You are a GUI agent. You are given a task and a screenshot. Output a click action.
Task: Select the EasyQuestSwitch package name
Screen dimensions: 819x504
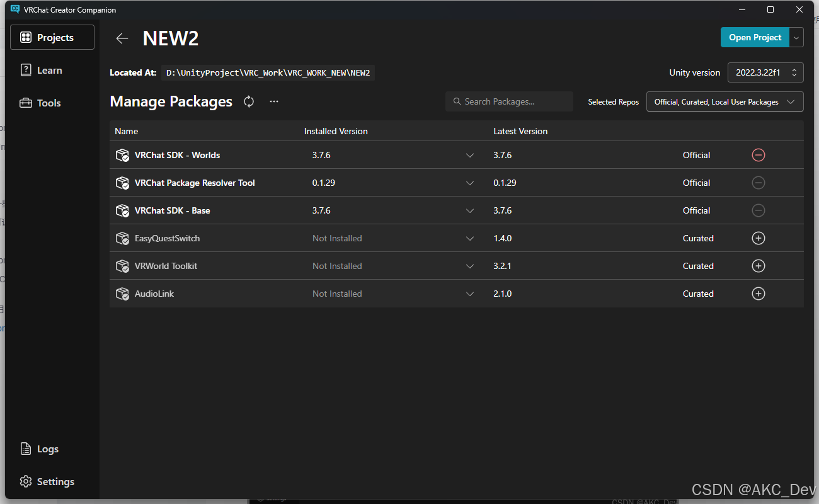point(167,238)
